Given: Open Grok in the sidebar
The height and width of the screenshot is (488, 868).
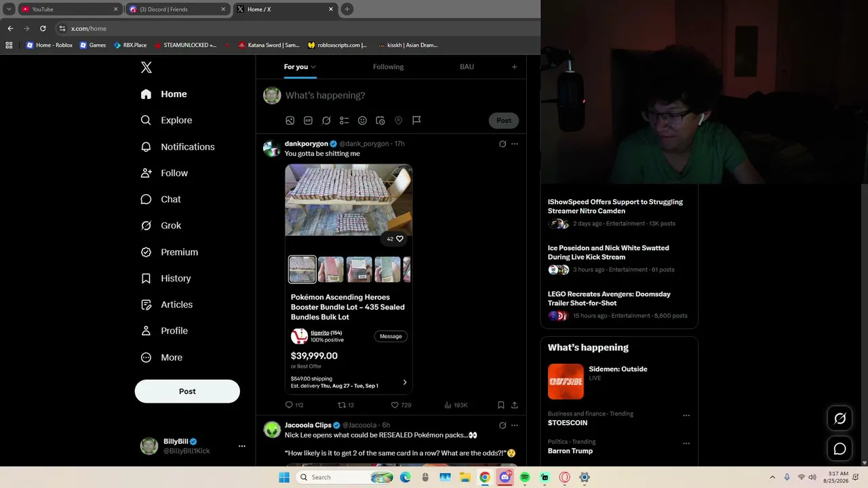Looking at the screenshot, I should pyautogui.click(x=161, y=226).
